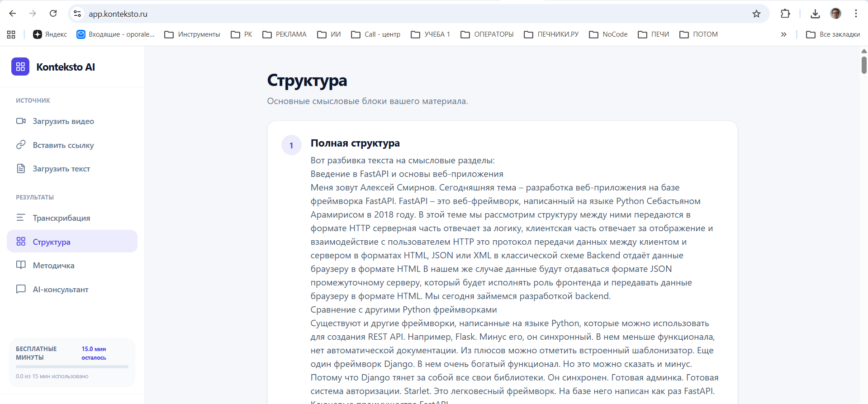
Task: Click the Konteksto AI brand title
Action: point(66,67)
